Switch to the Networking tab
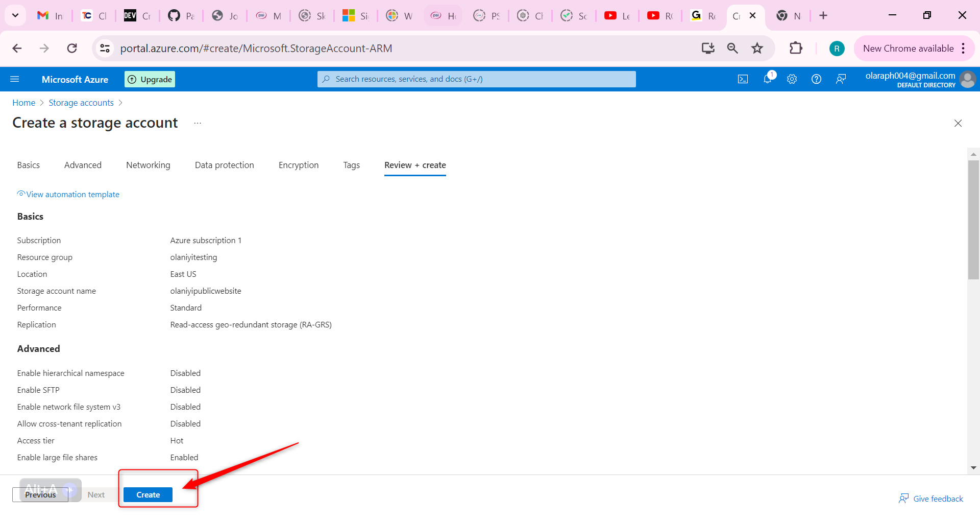Viewport: 980px width, 521px height. (148, 165)
